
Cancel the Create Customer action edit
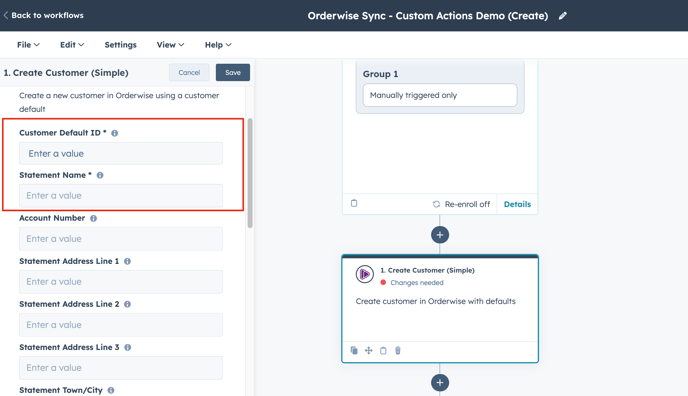tap(189, 72)
